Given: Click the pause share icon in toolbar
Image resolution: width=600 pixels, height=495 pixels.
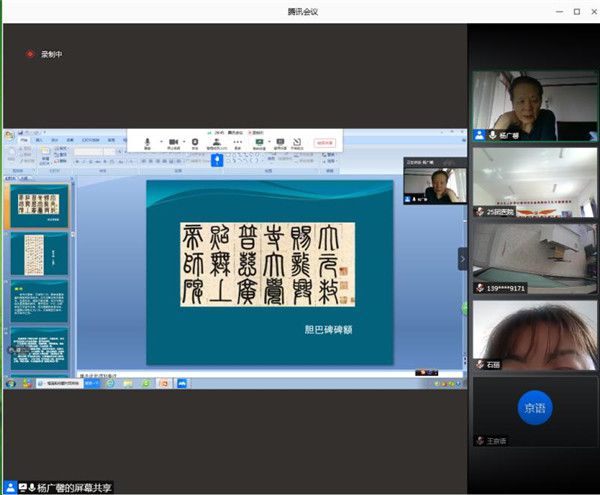Looking at the screenshot, I should [280, 142].
